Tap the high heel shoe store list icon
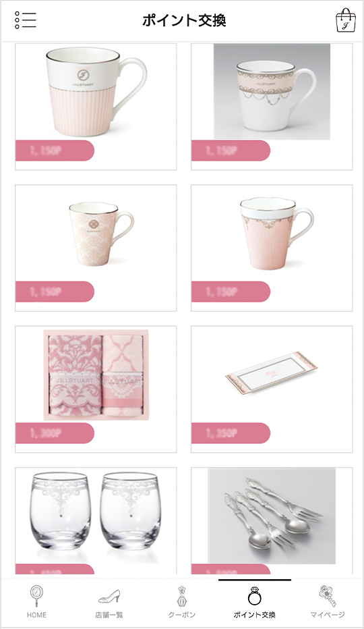The image size is (364, 629). (109, 596)
